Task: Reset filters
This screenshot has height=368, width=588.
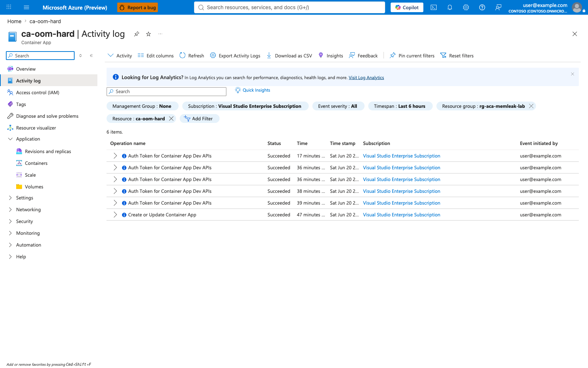Action: point(457,56)
